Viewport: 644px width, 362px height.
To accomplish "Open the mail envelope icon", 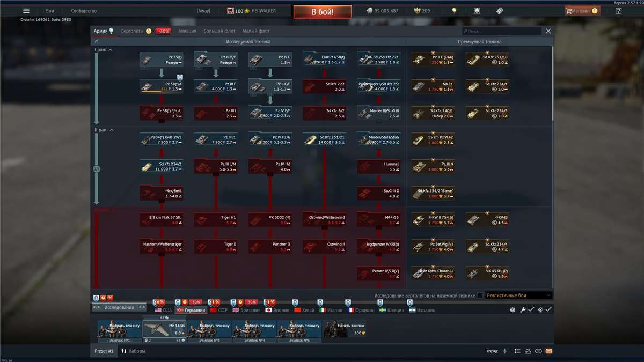I will tap(548, 351).
